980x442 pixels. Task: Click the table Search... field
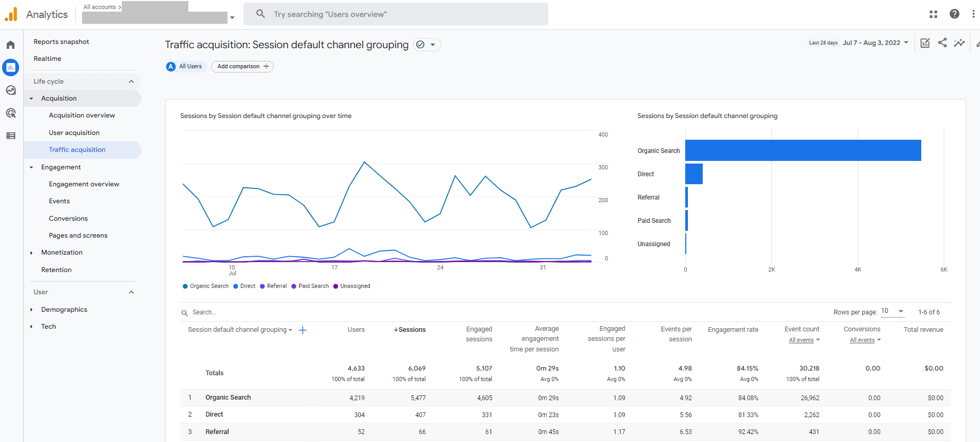pyautogui.click(x=204, y=313)
